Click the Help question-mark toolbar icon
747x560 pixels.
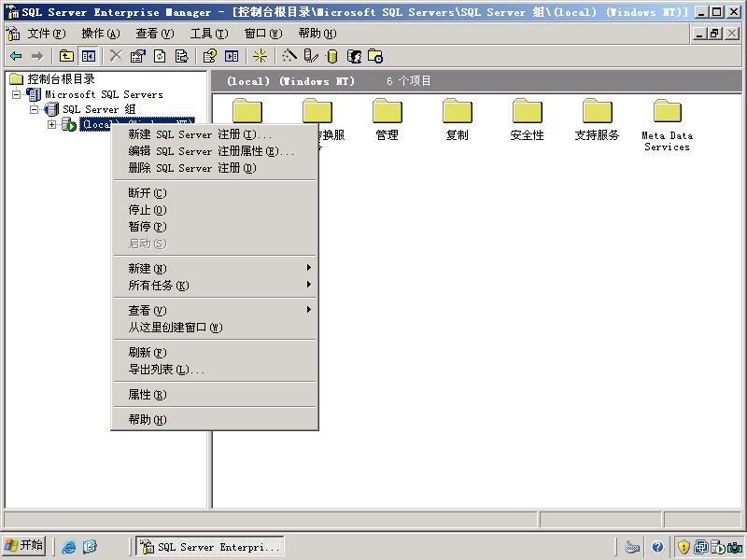[209, 56]
